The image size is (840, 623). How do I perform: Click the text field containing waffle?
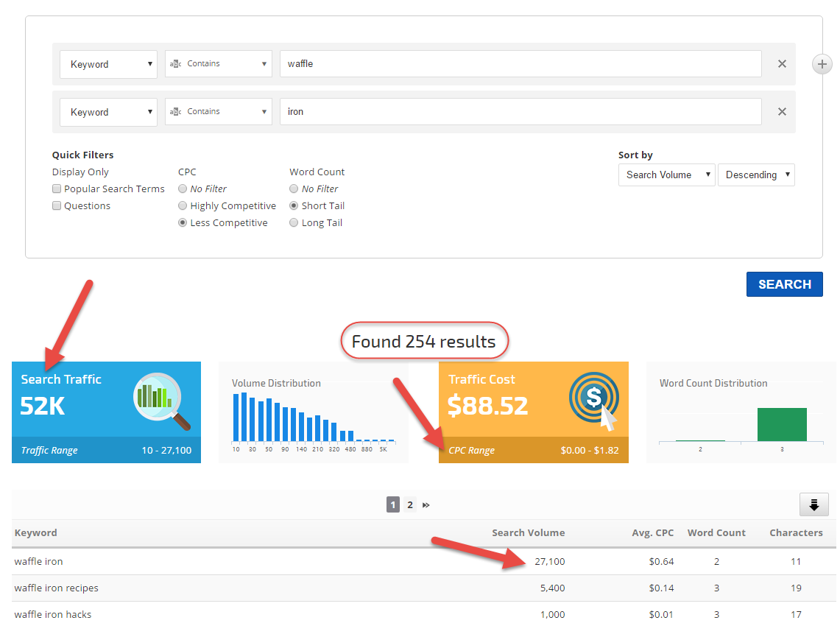click(520, 64)
